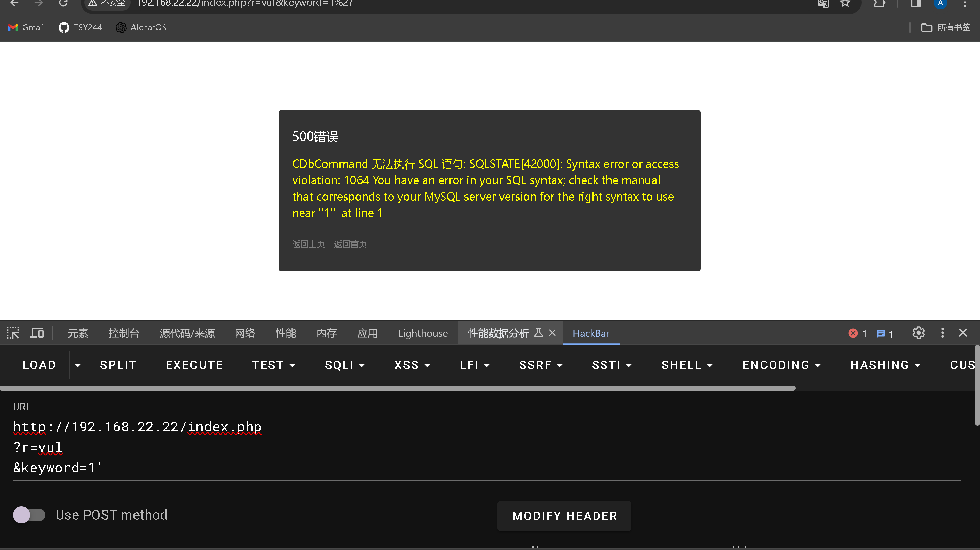Open the TSY244 GitHub bookmark
980x550 pixels.
(80, 27)
